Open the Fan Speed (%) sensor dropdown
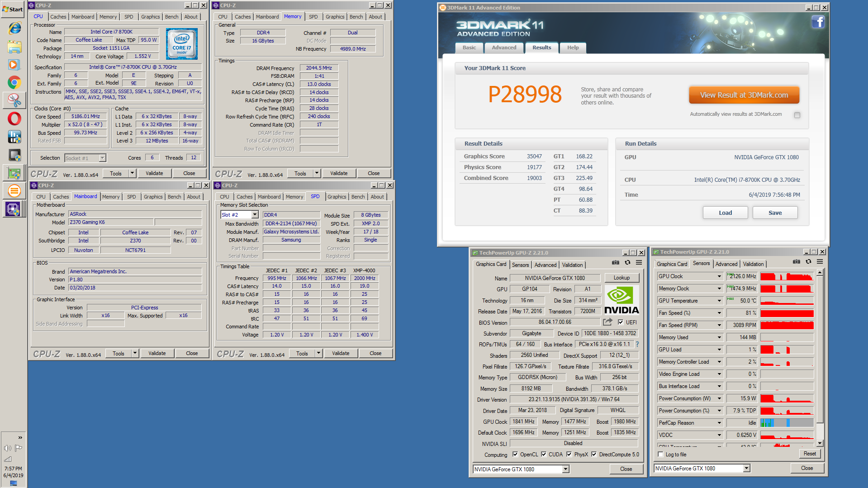The height and width of the screenshot is (488, 868). pyautogui.click(x=719, y=313)
